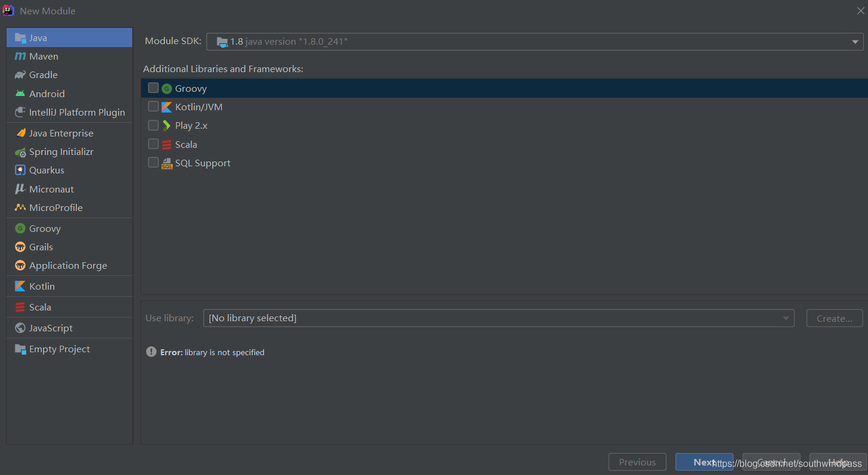Image resolution: width=868 pixels, height=475 pixels.
Task: Click the Cancel button
Action: (x=771, y=462)
